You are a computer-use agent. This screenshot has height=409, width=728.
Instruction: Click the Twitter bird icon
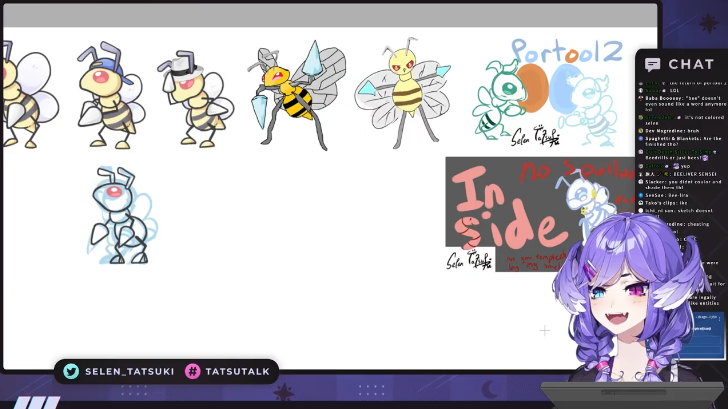71,371
